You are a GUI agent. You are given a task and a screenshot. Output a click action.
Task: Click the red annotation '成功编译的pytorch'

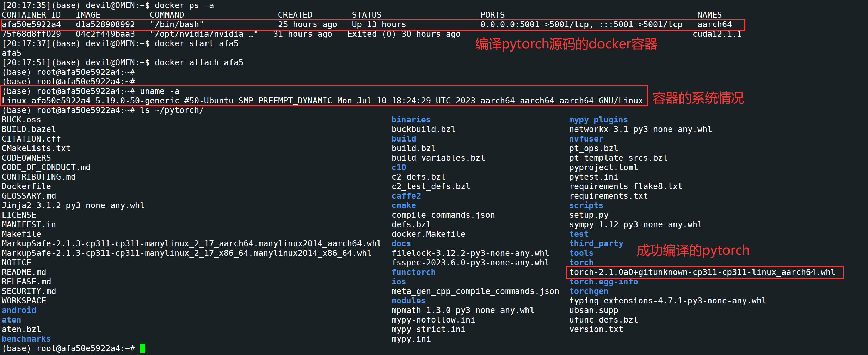[x=693, y=250]
